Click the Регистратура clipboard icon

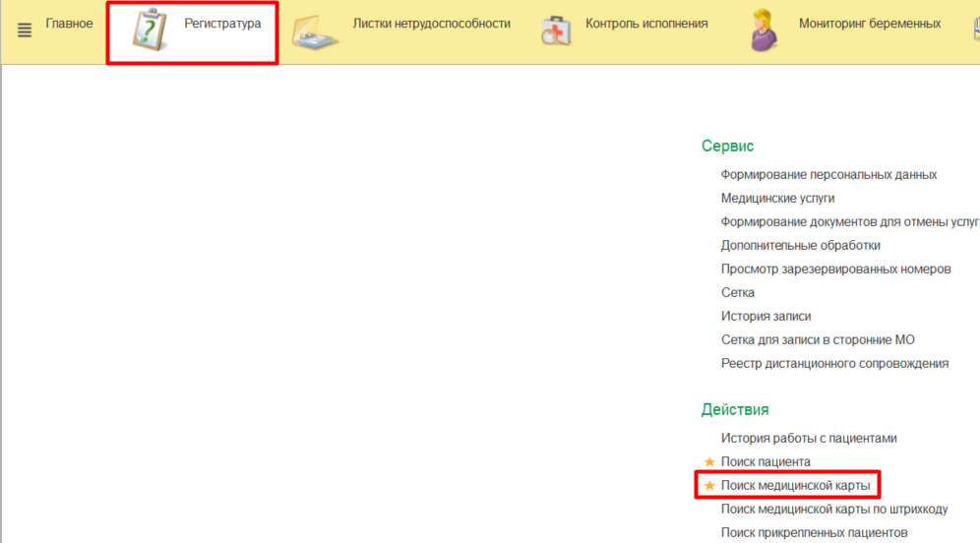tap(151, 30)
